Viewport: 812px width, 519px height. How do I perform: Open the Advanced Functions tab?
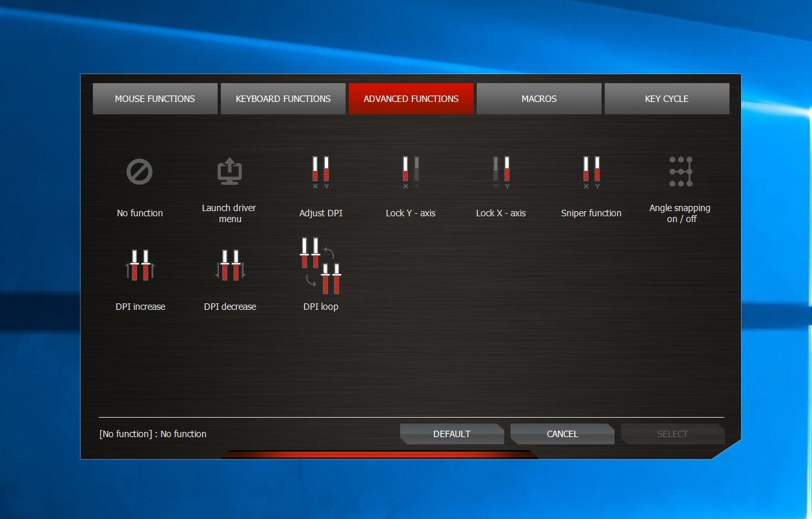coord(411,99)
